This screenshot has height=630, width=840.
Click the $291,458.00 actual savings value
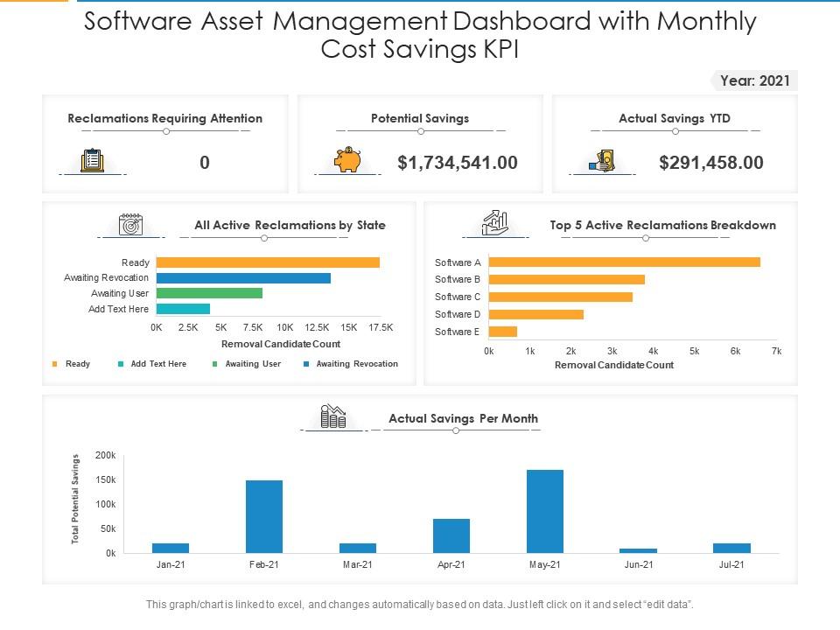click(x=710, y=163)
